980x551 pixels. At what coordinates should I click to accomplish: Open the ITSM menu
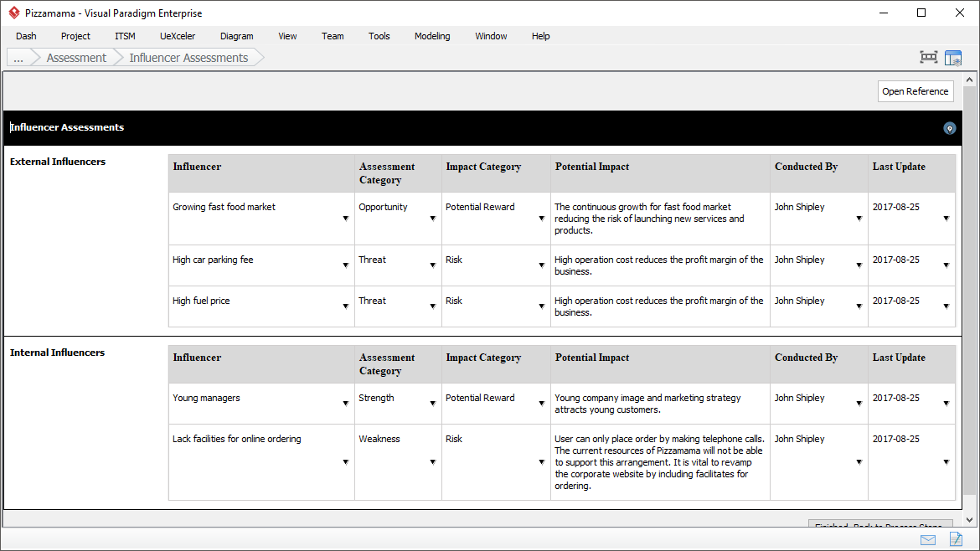point(125,36)
